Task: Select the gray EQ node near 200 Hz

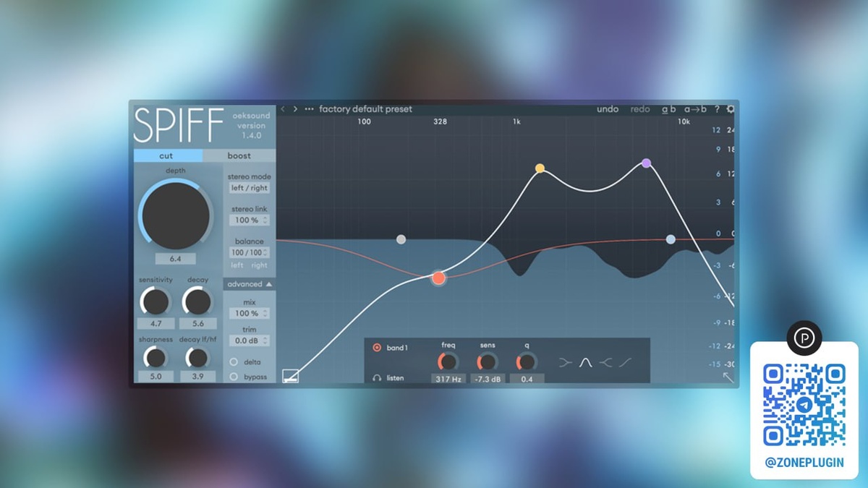Action: click(x=401, y=239)
